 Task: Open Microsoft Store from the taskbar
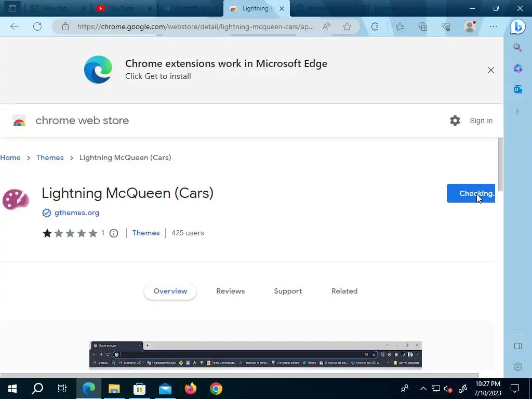click(x=139, y=389)
